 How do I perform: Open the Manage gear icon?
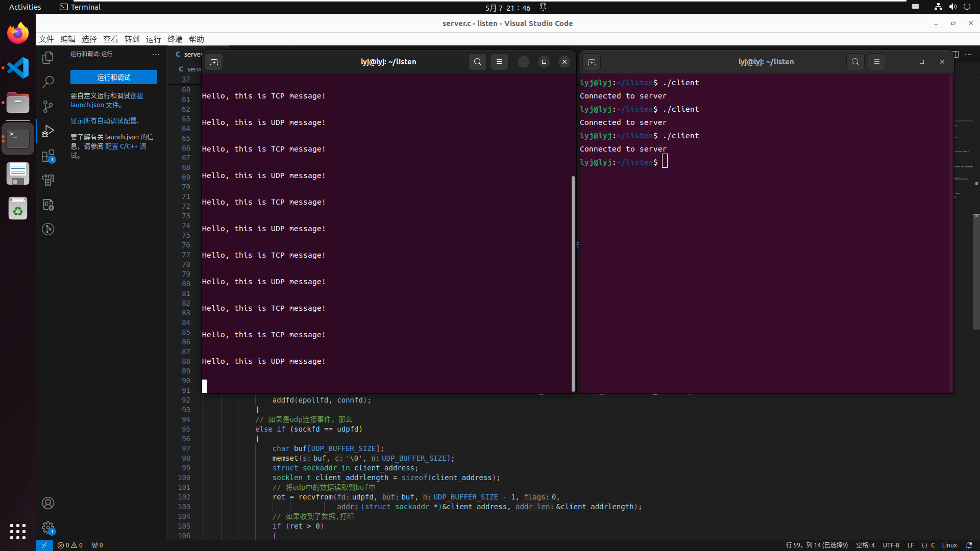(48, 528)
